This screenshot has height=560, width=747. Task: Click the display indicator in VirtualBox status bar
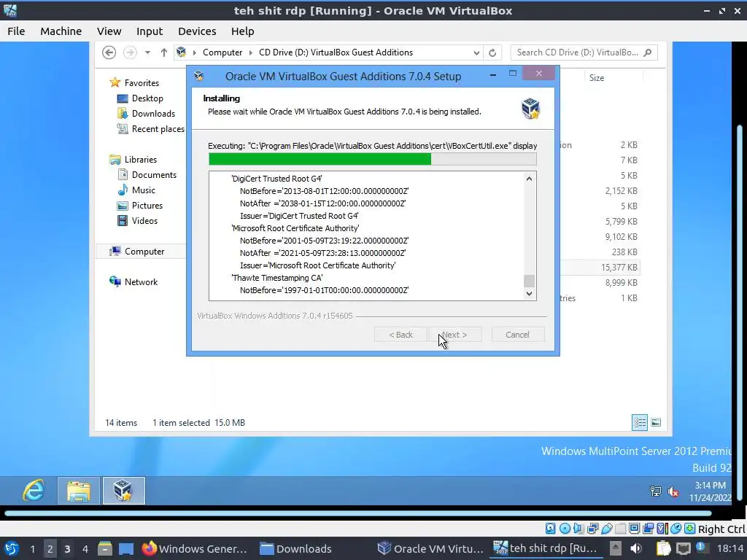(x=634, y=528)
